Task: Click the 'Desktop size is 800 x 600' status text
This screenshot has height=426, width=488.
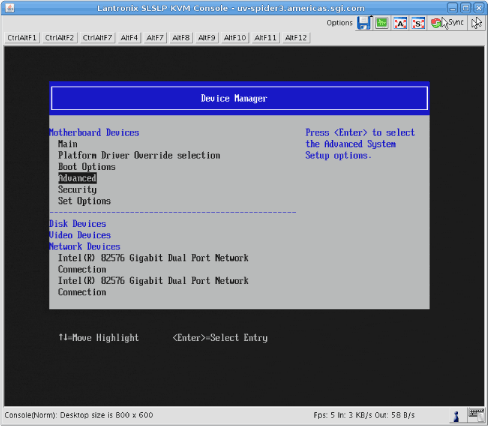Action: (107, 415)
